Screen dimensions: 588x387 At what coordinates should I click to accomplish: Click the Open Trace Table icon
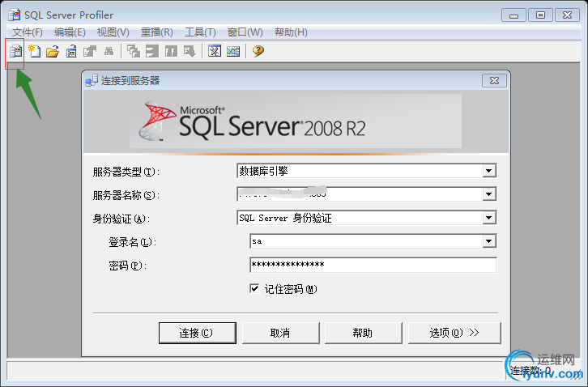pos(71,51)
